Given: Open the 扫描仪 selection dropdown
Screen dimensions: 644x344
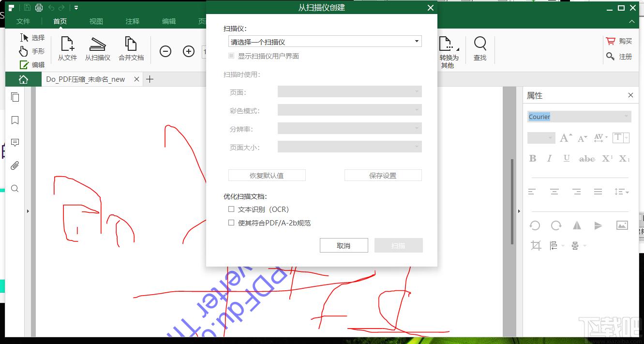Looking at the screenshot, I should point(325,42).
